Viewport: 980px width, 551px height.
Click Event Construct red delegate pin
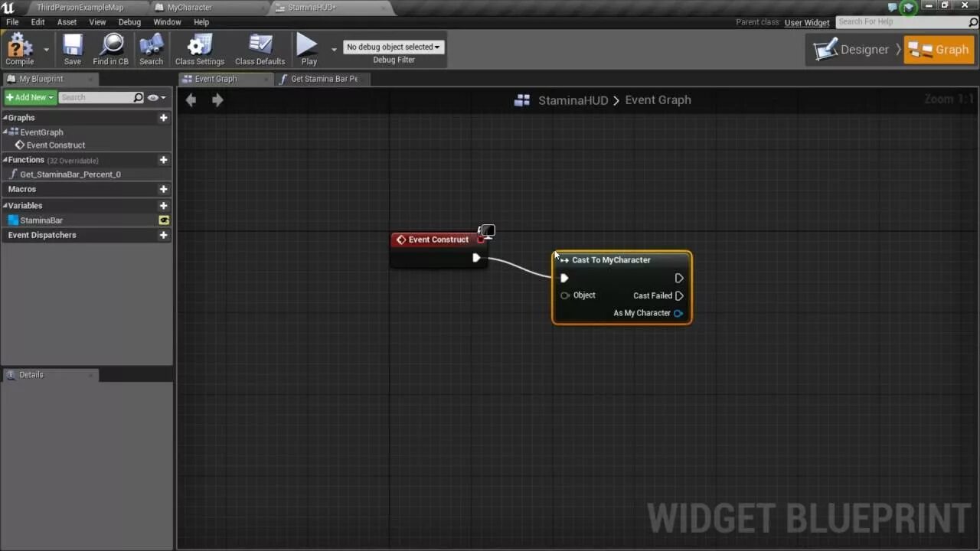click(480, 240)
